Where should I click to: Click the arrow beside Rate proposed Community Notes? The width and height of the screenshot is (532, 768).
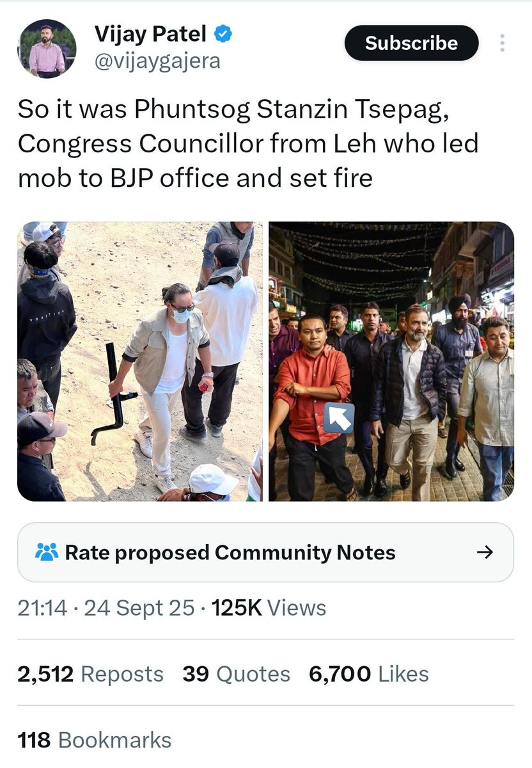point(485,552)
